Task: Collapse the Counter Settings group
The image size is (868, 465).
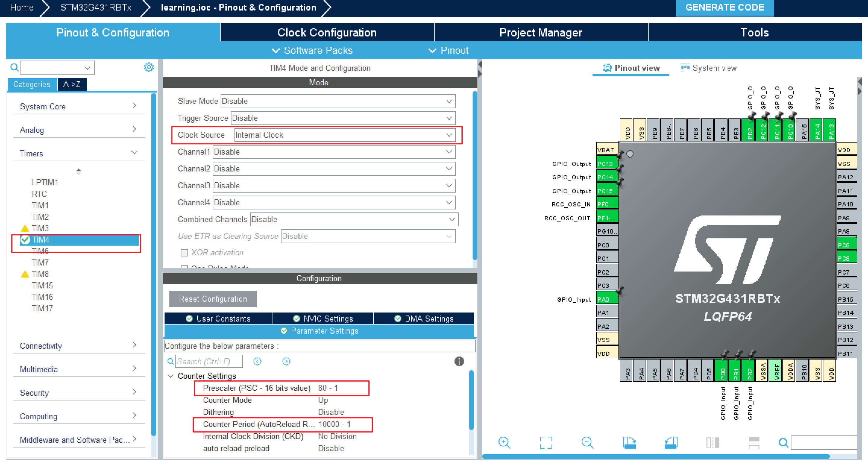Action: coord(171,376)
